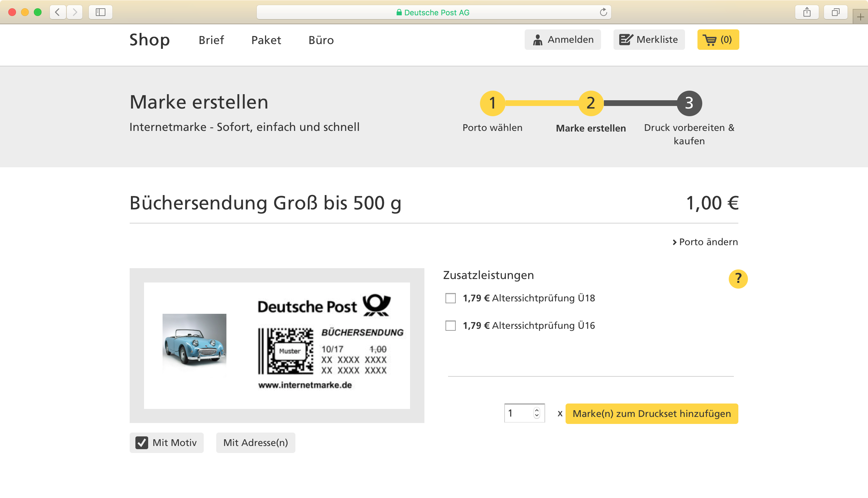868x498 pixels.
Task: Click the Deutsche Post AG address bar
Action: (434, 12)
